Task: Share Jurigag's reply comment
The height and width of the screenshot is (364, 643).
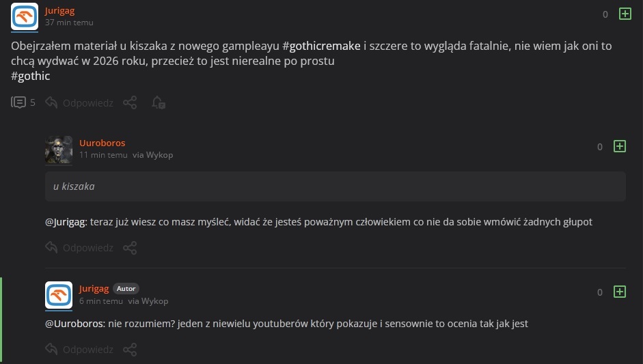Action: click(130, 349)
